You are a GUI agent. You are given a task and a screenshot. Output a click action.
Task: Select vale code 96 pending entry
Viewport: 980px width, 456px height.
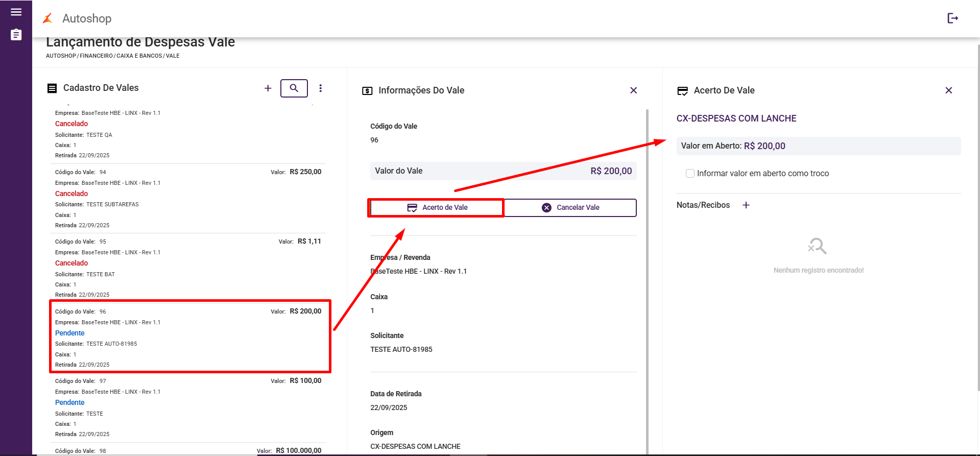pos(189,337)
